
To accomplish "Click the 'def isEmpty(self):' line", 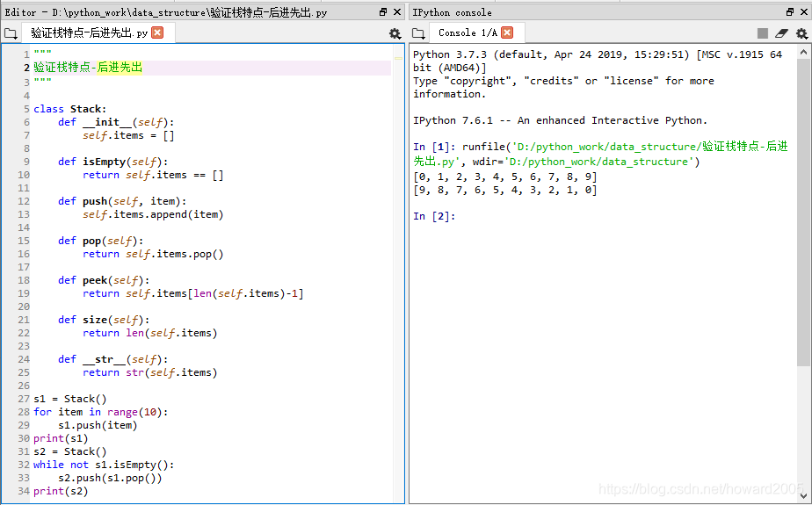I will pyautogui.click(x=112, y=162).
